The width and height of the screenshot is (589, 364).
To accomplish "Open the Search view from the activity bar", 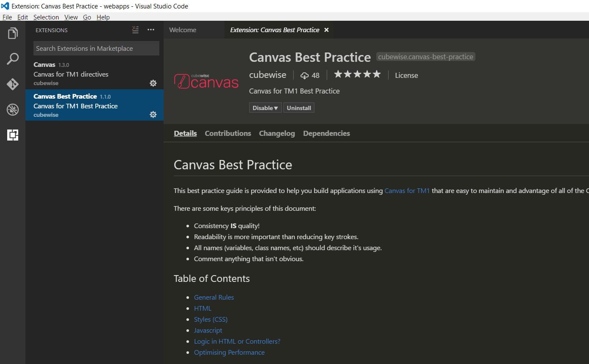I will click(x=12, y=58).
